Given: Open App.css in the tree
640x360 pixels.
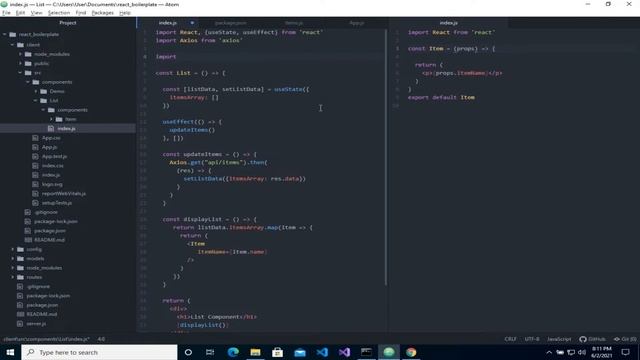Looking at the screenshot, I should 51,138.
